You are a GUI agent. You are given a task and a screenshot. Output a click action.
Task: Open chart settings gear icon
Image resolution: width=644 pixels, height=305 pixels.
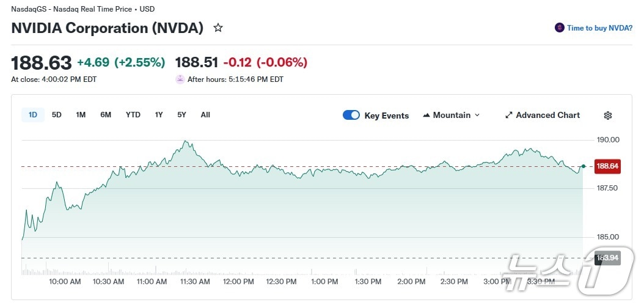click(607, 116)
